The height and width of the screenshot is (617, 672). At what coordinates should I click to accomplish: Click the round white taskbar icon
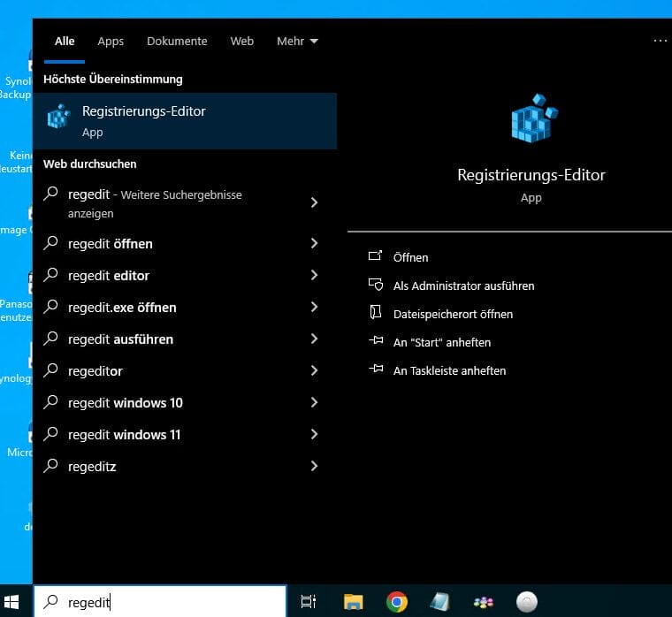(526, 601)
